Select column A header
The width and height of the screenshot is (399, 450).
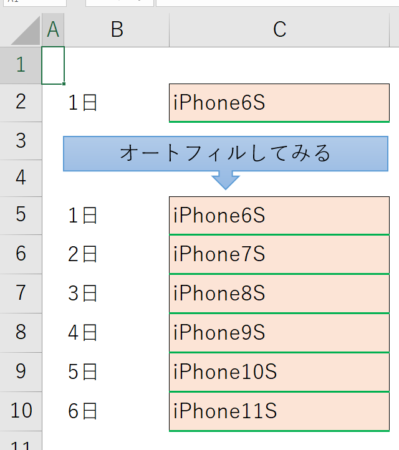(x=53, y=30)
